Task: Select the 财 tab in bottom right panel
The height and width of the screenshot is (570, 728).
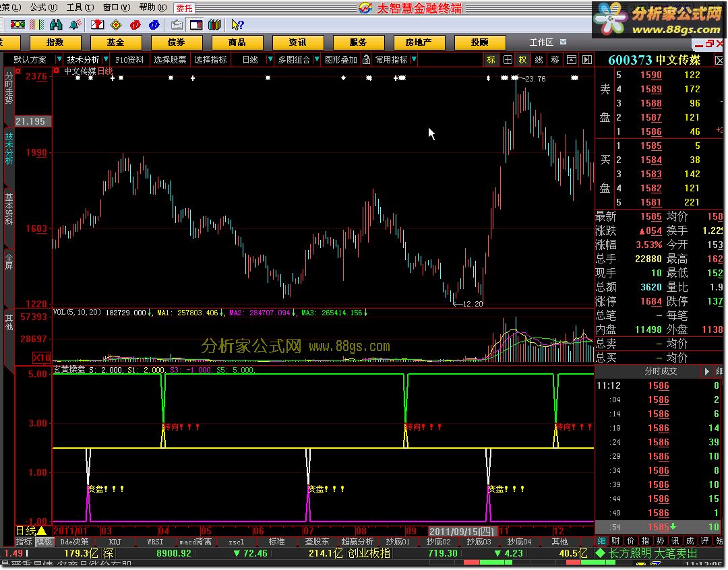Action: pos(615,540)
